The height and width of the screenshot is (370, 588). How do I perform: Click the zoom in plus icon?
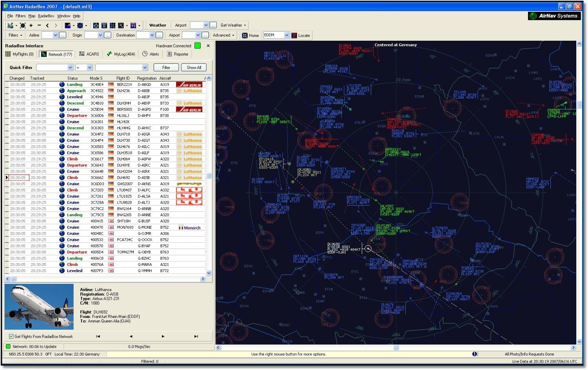click(31, 25)
